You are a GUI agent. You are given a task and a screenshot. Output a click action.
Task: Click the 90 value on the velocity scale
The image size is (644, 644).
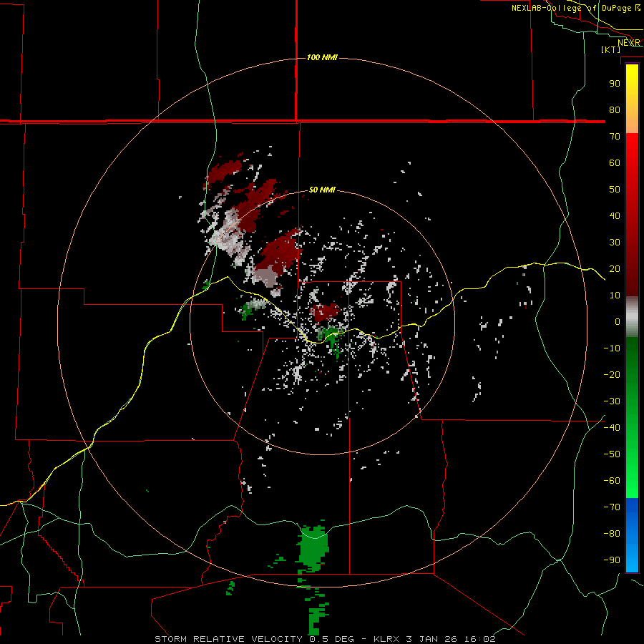tap(615, 84)
